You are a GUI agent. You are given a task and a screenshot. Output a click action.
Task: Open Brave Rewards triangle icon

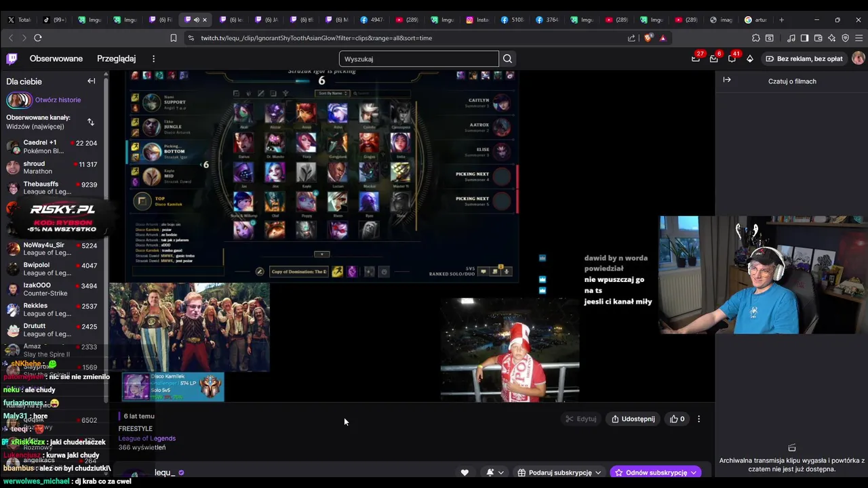pos(663,38)
